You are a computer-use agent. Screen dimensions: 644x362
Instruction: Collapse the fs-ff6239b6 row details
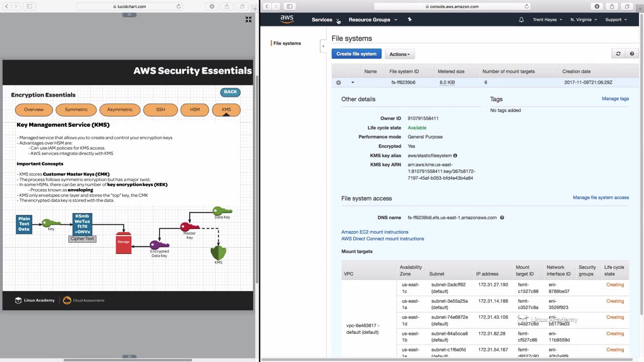point(352,82)
